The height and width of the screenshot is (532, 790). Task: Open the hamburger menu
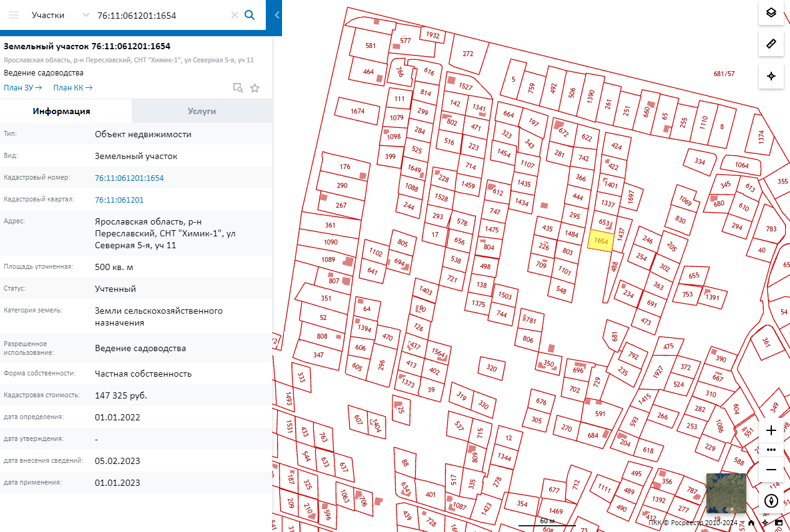click(x=14, y=15)
